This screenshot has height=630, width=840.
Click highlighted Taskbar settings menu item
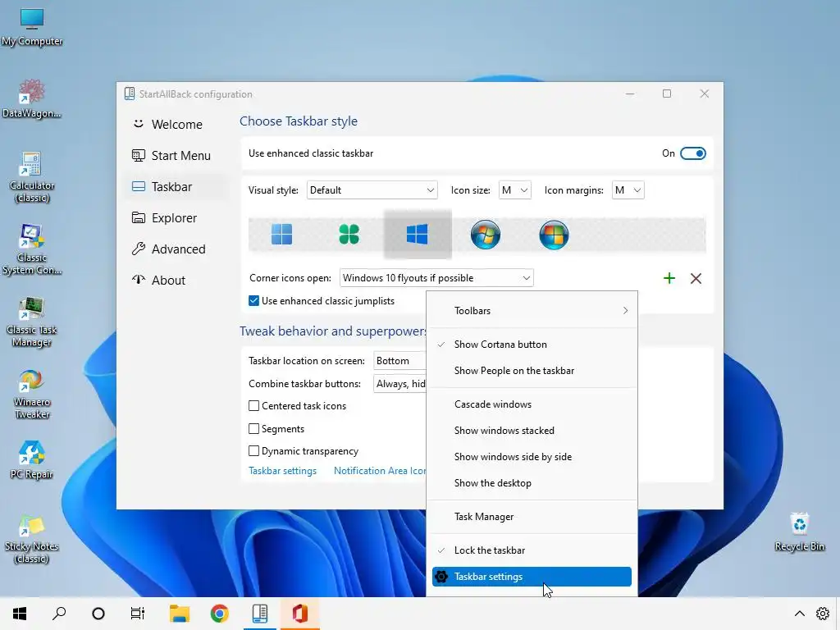coord(532,577)
